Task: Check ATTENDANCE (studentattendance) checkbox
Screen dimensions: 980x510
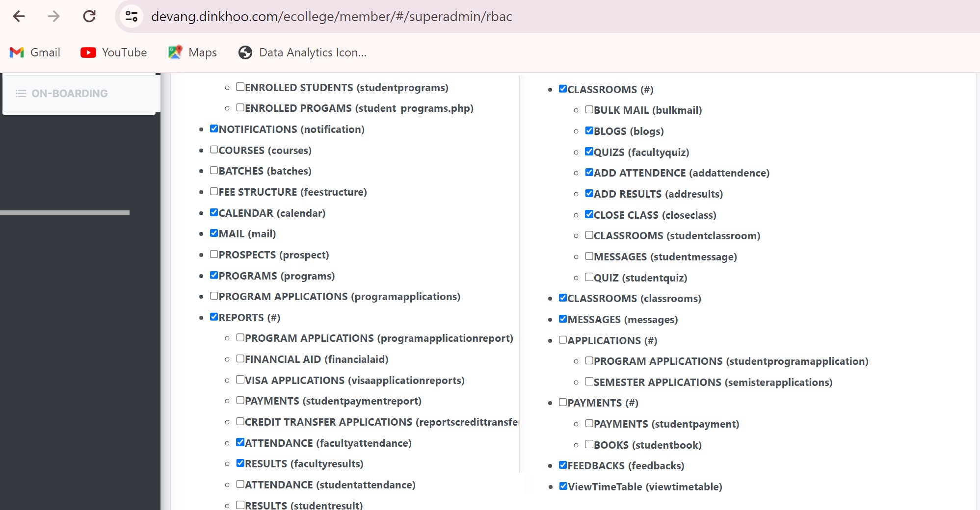Action: [240, 484]
